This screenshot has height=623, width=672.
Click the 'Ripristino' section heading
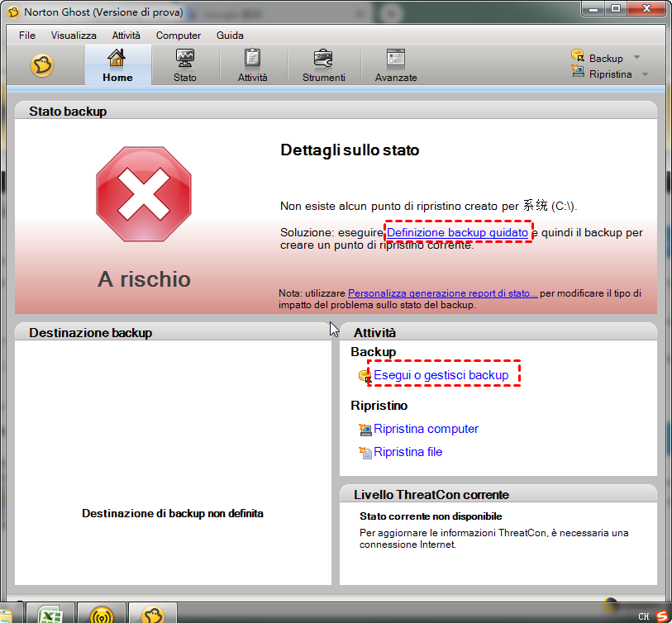[379, 406]
